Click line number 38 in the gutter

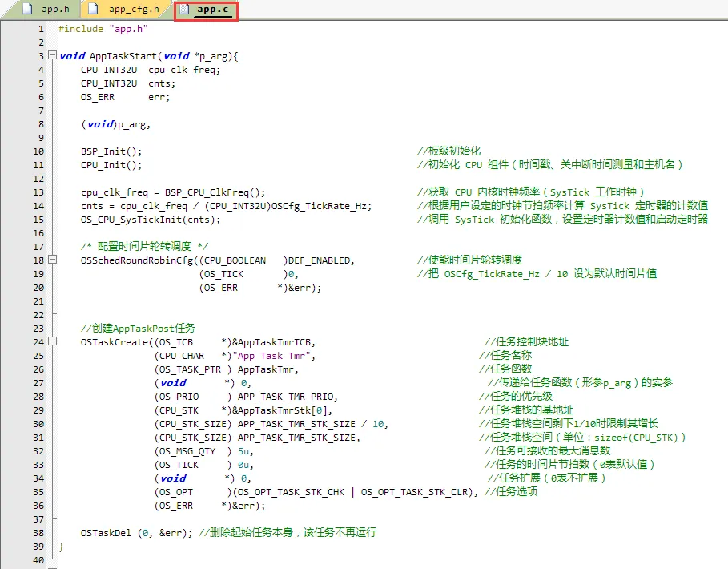(38, 533)
